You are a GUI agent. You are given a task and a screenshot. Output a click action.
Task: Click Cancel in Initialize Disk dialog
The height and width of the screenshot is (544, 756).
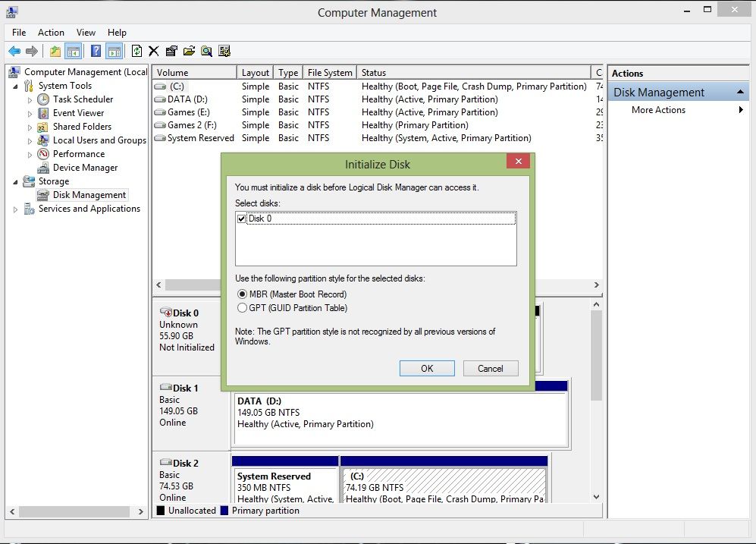coord(491,369)
